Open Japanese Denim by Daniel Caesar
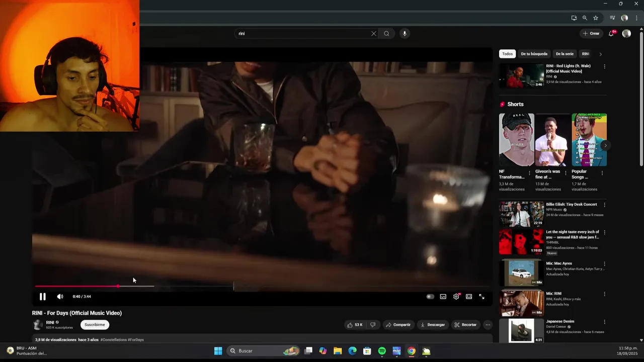Viewport: 644px width, 362px height. point(521,331)
